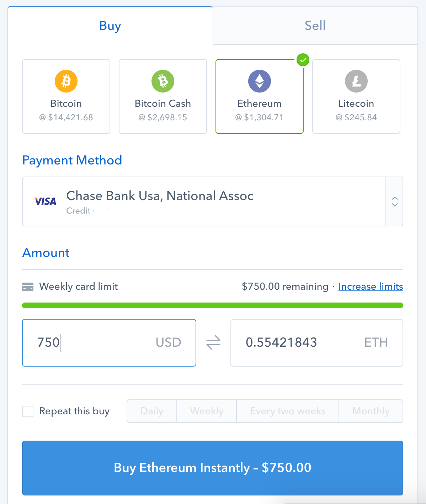
Task: Click the green weekly limit progress bar
Action: coord(213,305)
